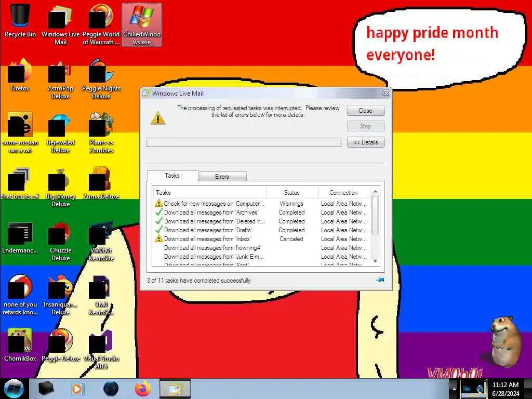
Task: Open the Recycle Bin desktop icon
Action: [20, 21]
